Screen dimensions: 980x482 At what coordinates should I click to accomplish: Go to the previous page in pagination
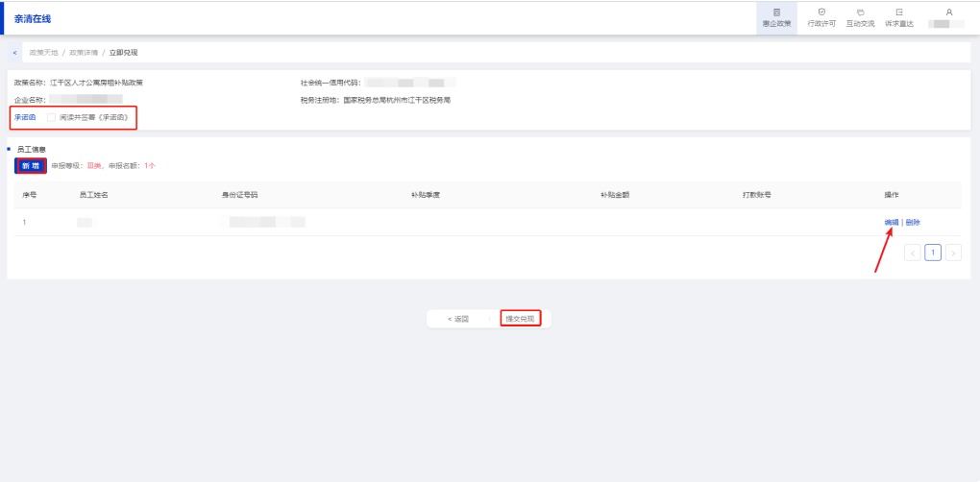pyautogui.click(x=913, y=253)
